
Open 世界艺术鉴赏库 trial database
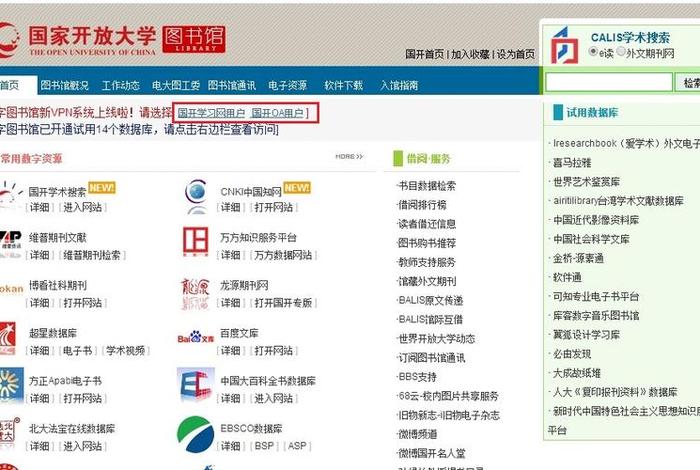(x=586, y=182)
